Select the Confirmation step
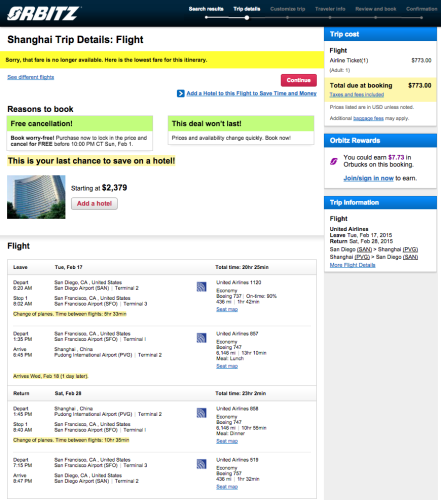The height and width of the screenshot is (500, 441). [x=422, y=9]
